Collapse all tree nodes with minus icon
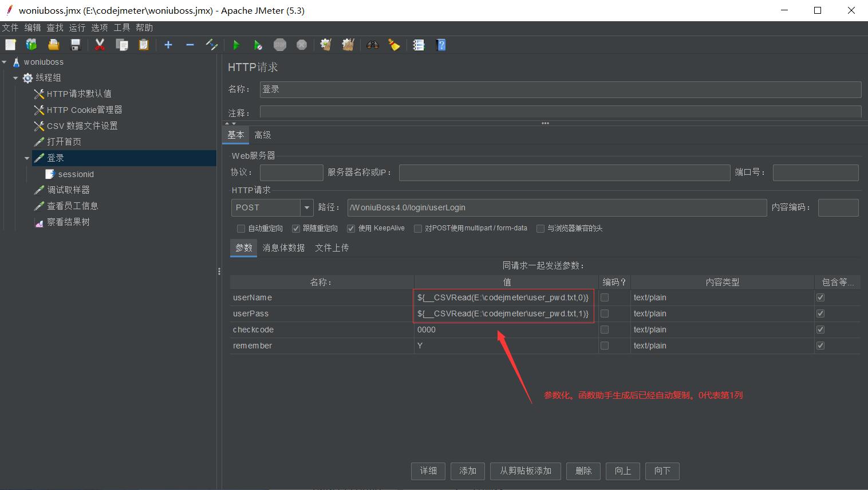 click(x=190, y=45)
